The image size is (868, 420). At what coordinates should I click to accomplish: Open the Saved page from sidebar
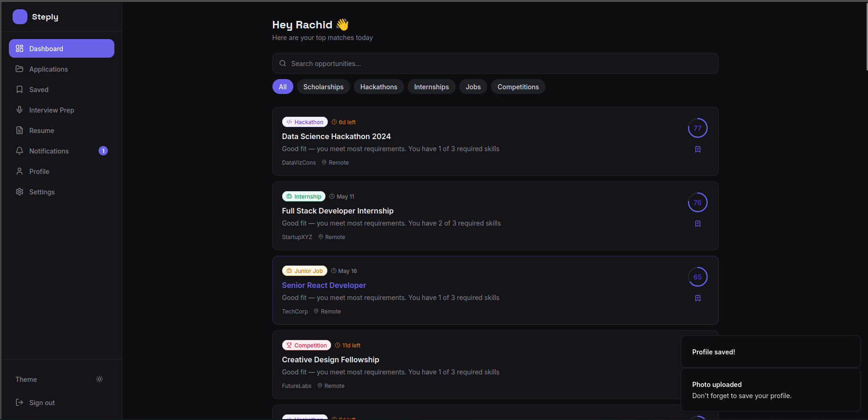pyautogui.click(x=61, y=89)
